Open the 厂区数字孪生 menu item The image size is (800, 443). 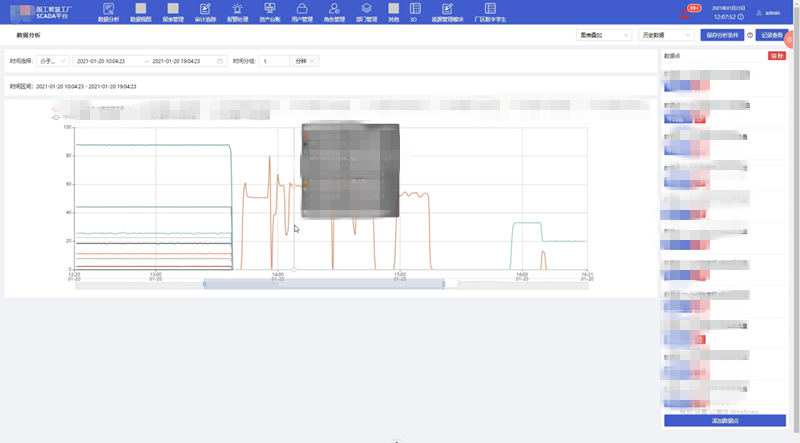pos(487,12)
